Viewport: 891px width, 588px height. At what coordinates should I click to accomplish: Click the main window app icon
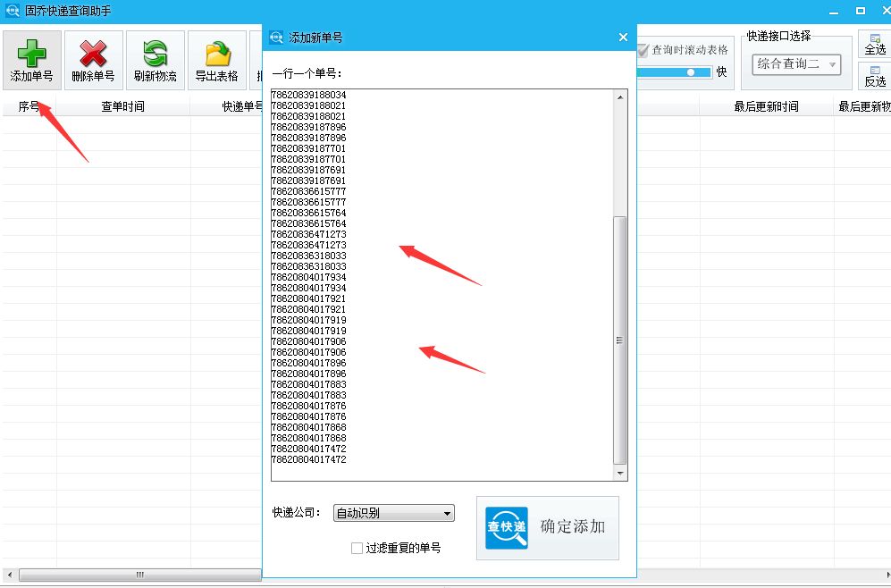point(12,11)
